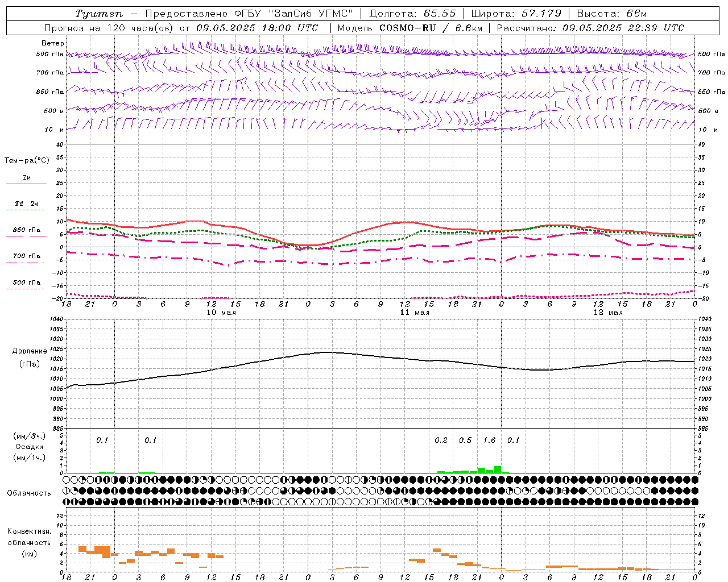The image size is (728, 582).
Task: Select the 'Долгота: 65.55' longitude label
Action: (412, 14)
